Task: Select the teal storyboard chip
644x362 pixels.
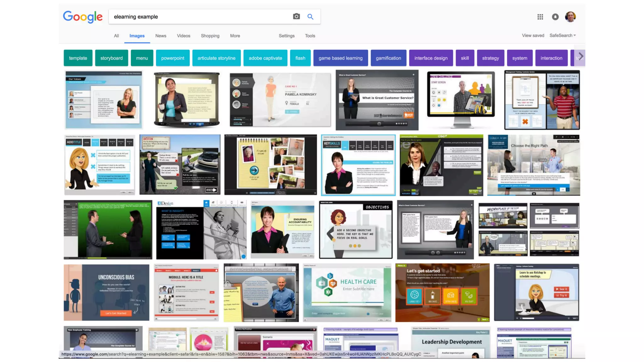Action: coord(111,58)
